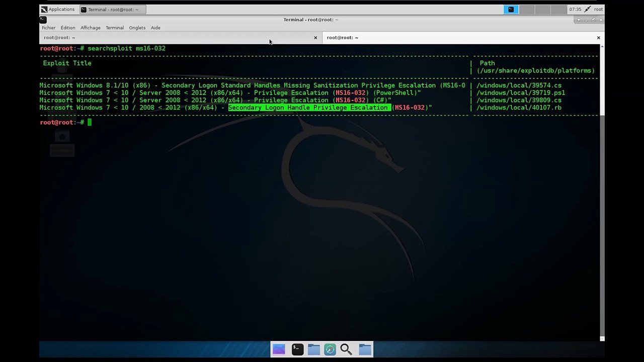Click the path /windows/local/39719.ps1
The image size is (644, 362).
(521, 93)
